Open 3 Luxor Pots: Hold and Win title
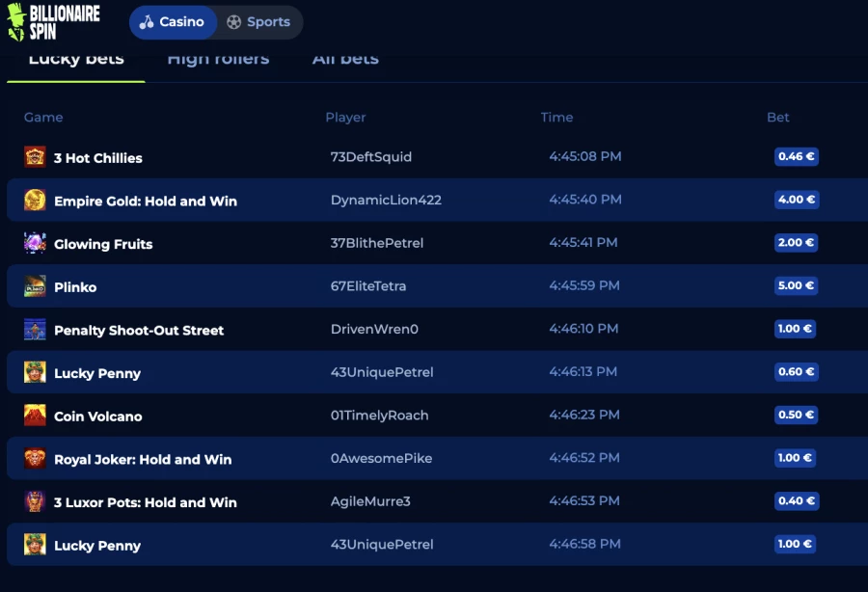Image resolution: width=868 pixels, height=592 pixels. (145, 503)
